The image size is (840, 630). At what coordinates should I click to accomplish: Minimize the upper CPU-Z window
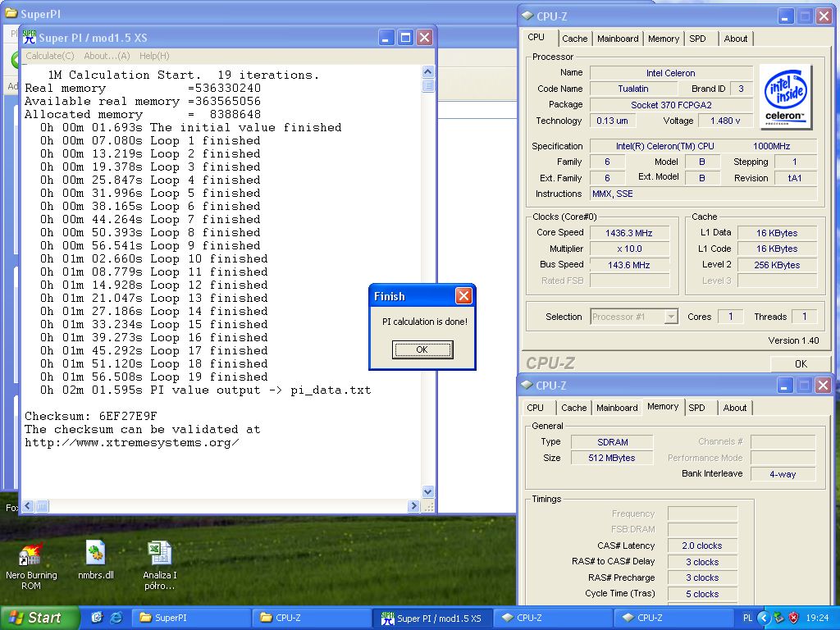pos(785,16)
